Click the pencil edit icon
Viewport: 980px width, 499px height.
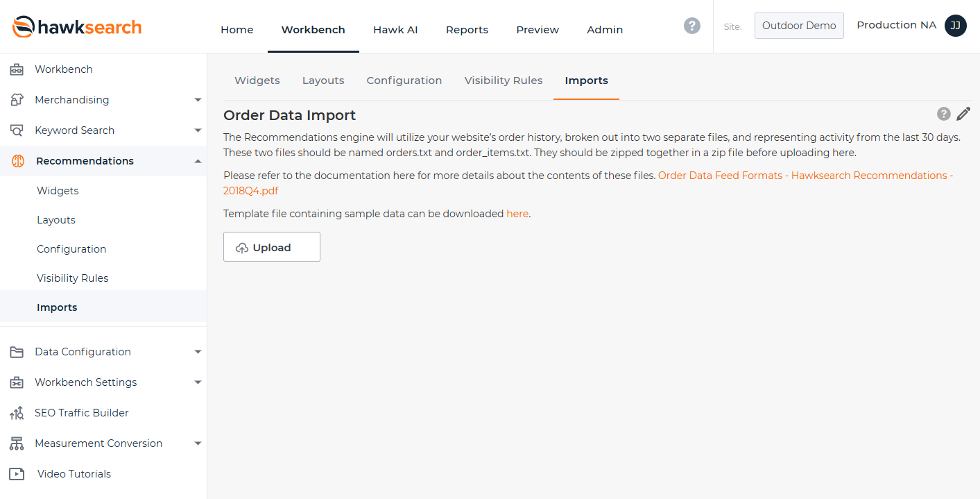point(963,114)
